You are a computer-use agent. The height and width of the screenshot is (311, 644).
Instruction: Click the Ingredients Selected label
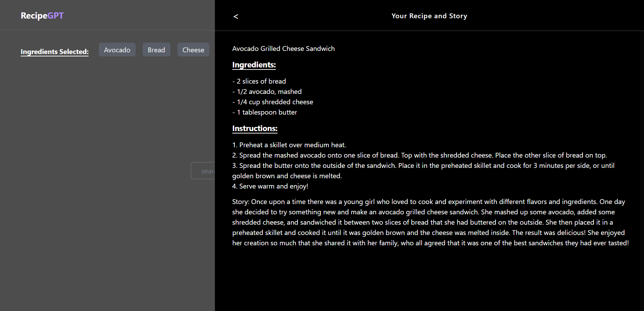[54, 52]
